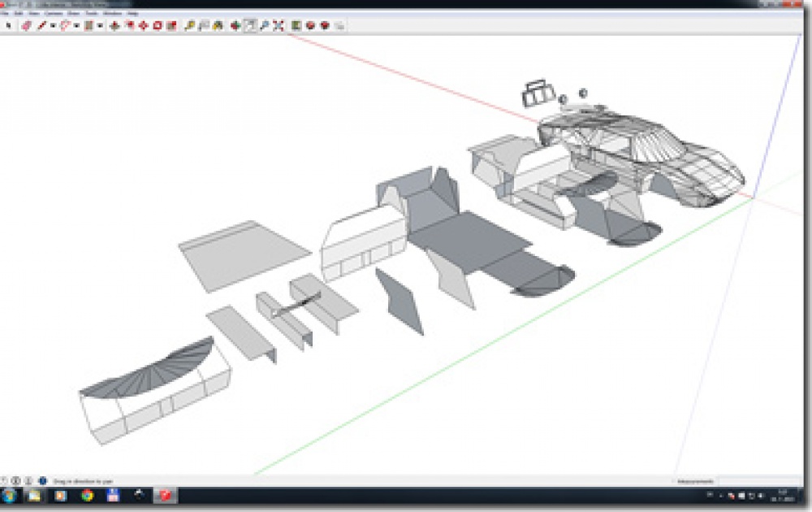This screenshot has height=512, width=812.
Task: Activate the Paint Bucket tool
Action: point(218,25)
